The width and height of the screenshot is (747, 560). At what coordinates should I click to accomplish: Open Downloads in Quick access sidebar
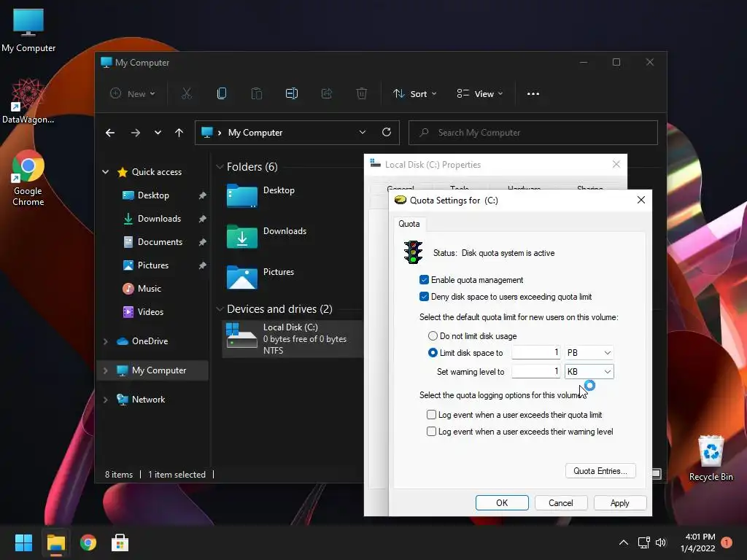(x=159, y=219)
